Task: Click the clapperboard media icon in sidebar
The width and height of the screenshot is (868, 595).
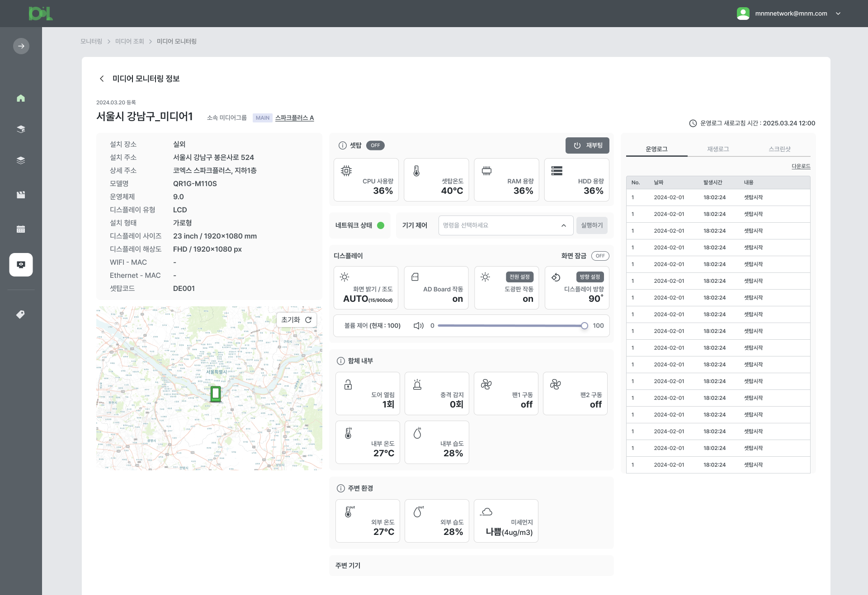Action: (21, 195)
